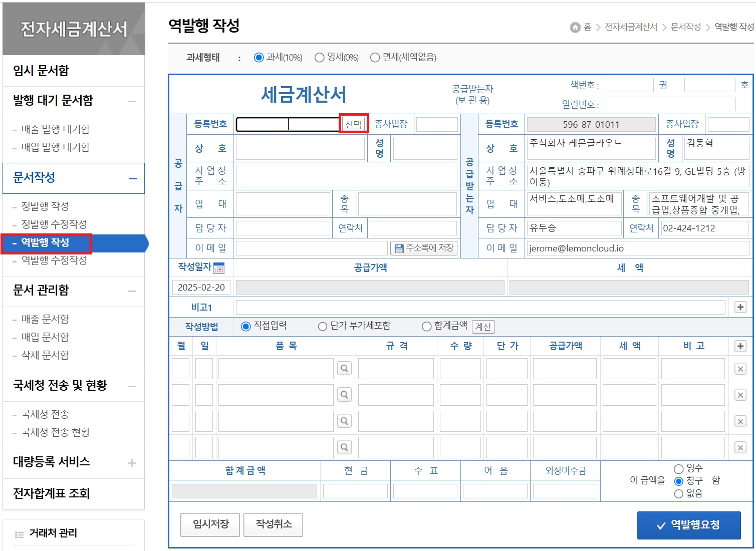Click the recipient email field jerome@lemoncloud.io

pyautogui.click(x=638, y=248)
